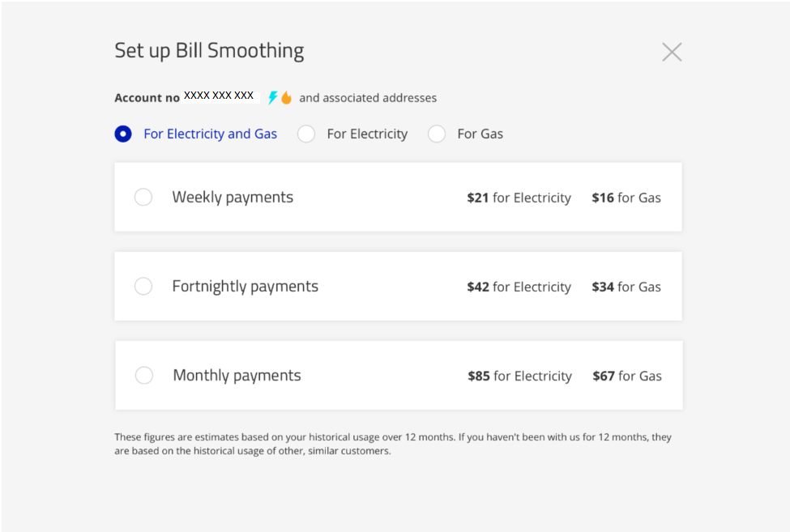Select the For Electricity and Gas radio button
This screenshot has width=790, height=532.
tap(123, 134)
